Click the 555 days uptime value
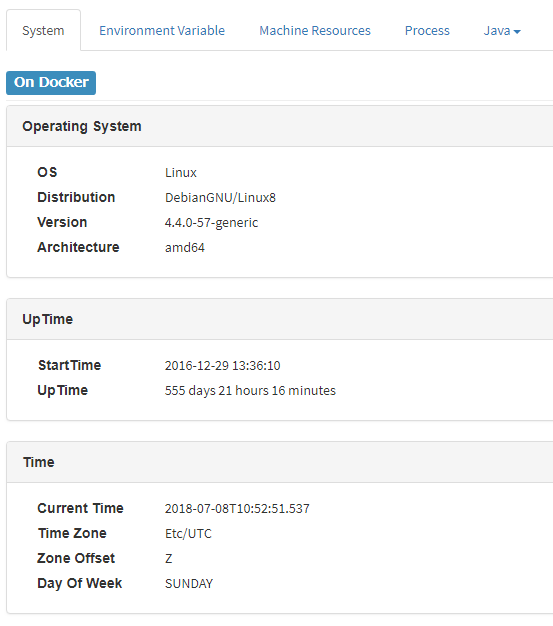The width and height of the screenshot is (553, 626). (x=250, y=390)
